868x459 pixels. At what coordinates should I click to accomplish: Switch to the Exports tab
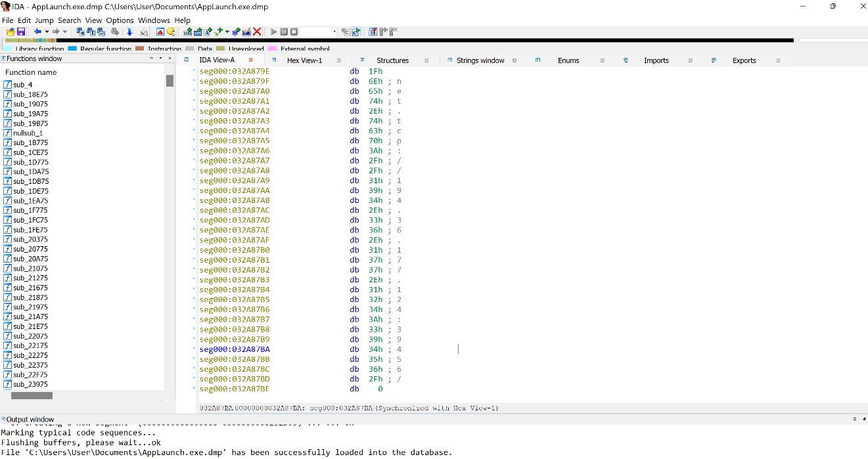[744, 60]
